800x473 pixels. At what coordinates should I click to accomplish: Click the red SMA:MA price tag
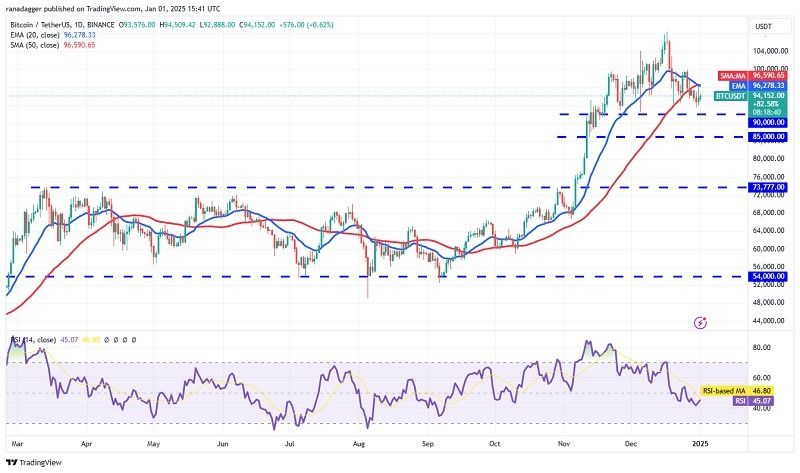(x=752, y=76)
